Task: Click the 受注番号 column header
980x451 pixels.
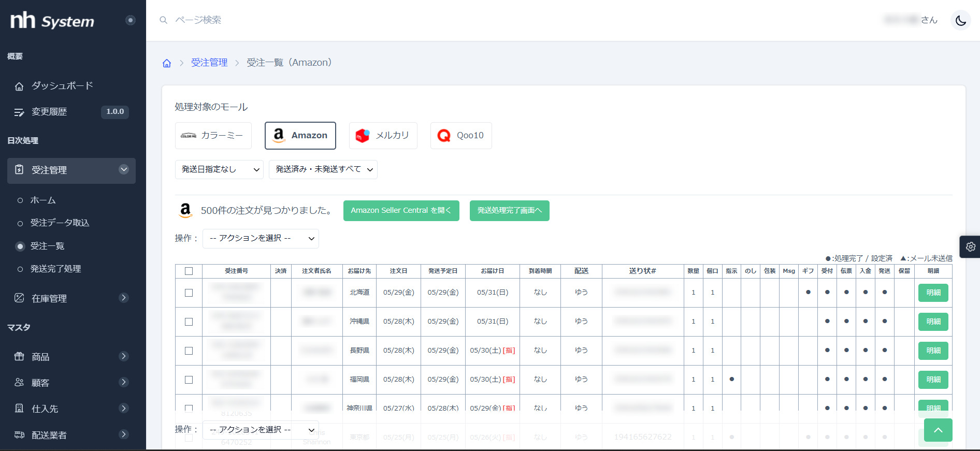Action: coord(237,271)
